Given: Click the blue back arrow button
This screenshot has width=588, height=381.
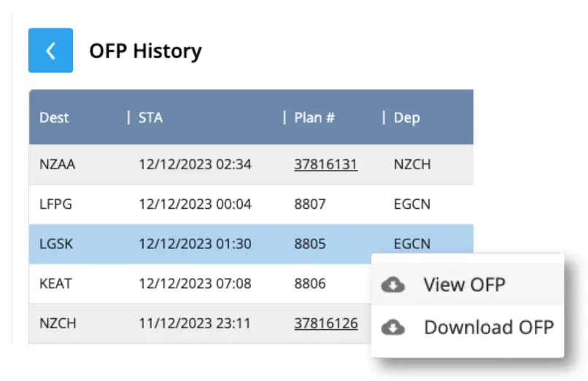Looking at the screenshot, I should [x=50, y=50].
